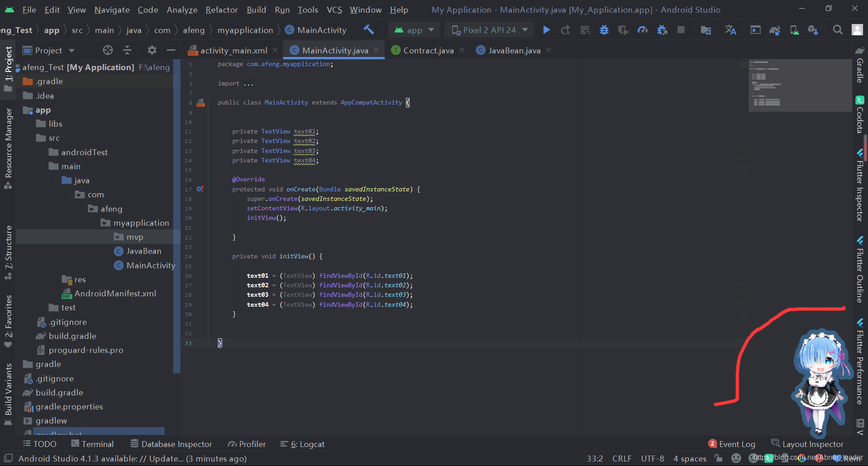Open the Analyze menu
Image resolution: width=868 pixels, height=466 pixels.
coord(182,10)
